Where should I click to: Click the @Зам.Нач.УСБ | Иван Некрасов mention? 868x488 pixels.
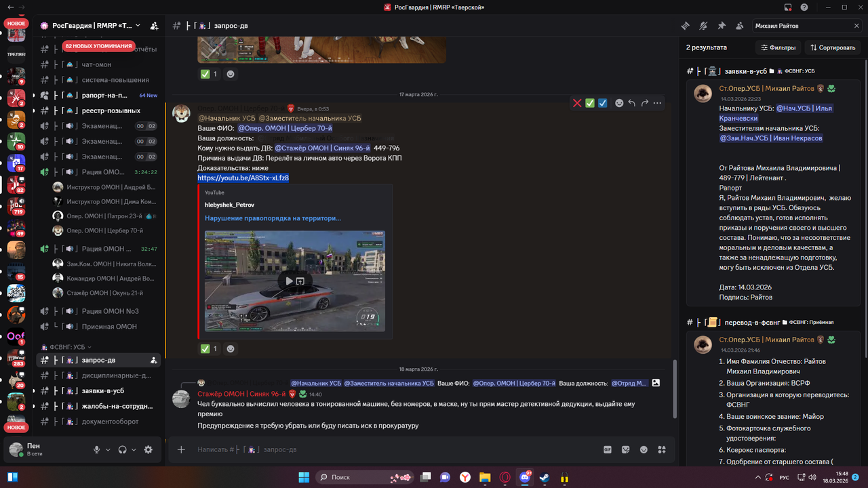[x=771, y=138]
